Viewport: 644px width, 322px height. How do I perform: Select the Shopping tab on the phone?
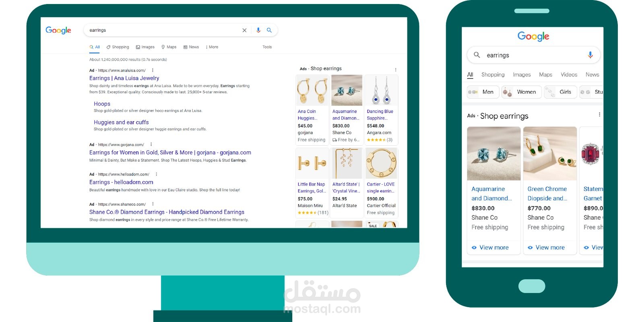(x=493, y=75)
